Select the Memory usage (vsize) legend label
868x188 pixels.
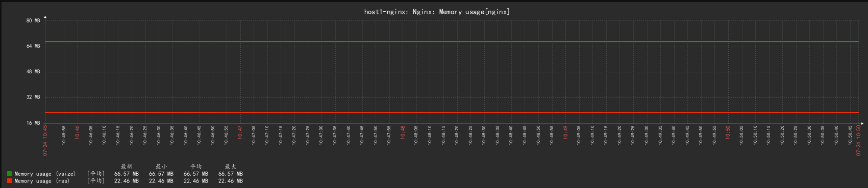tap(45, 174)
